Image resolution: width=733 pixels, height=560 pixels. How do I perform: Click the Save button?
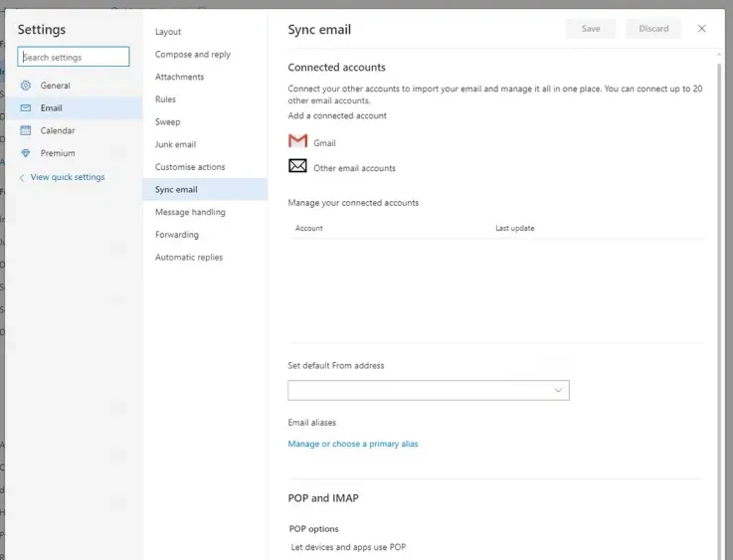click(x=591, y=29)
